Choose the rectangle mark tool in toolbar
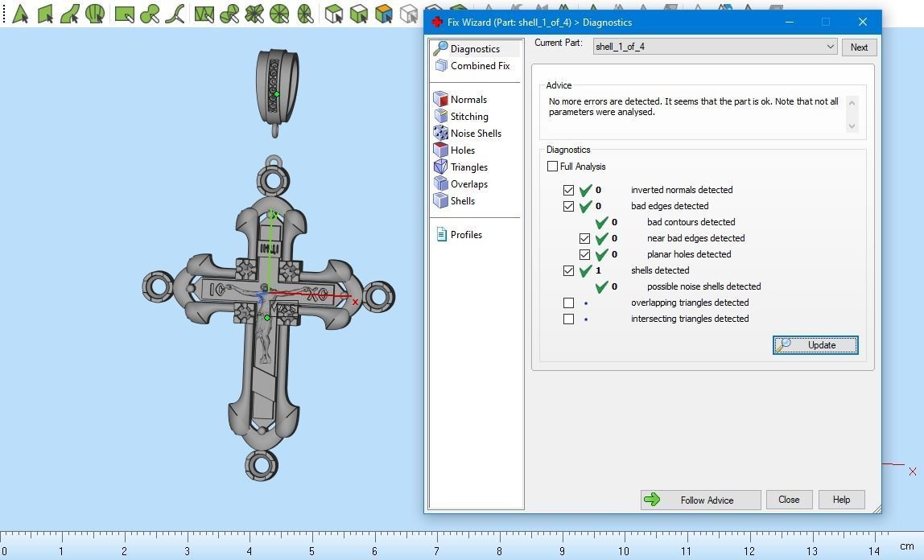924x560 pixels. tap(124, 14)
